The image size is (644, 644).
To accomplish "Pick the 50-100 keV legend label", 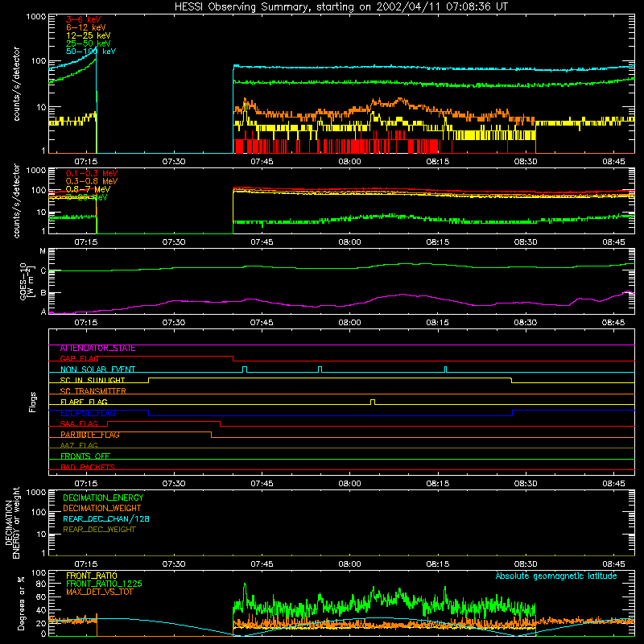I will (91, 52).
